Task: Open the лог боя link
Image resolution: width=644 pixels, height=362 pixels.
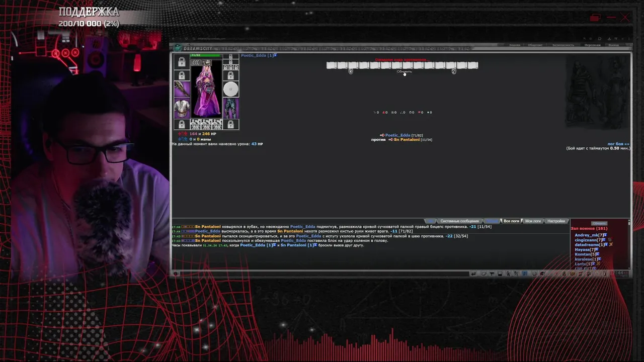Action: 618,144
